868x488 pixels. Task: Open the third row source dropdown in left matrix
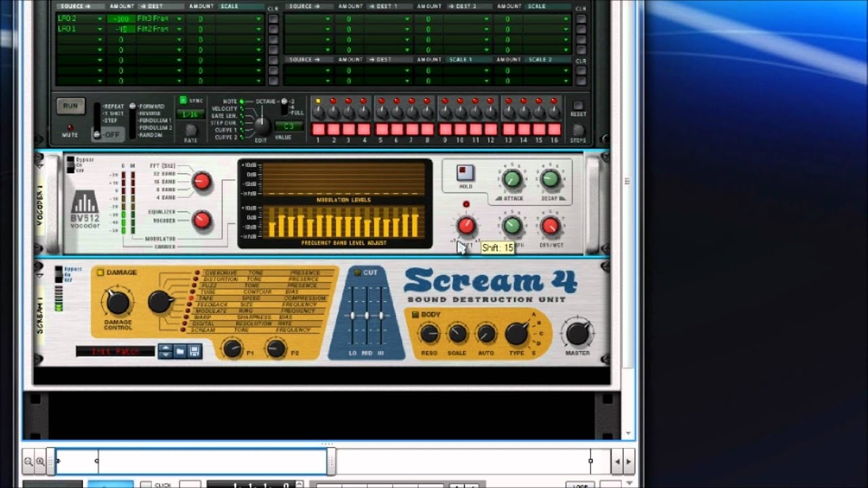pyautogui.click(x=80, y=39)
